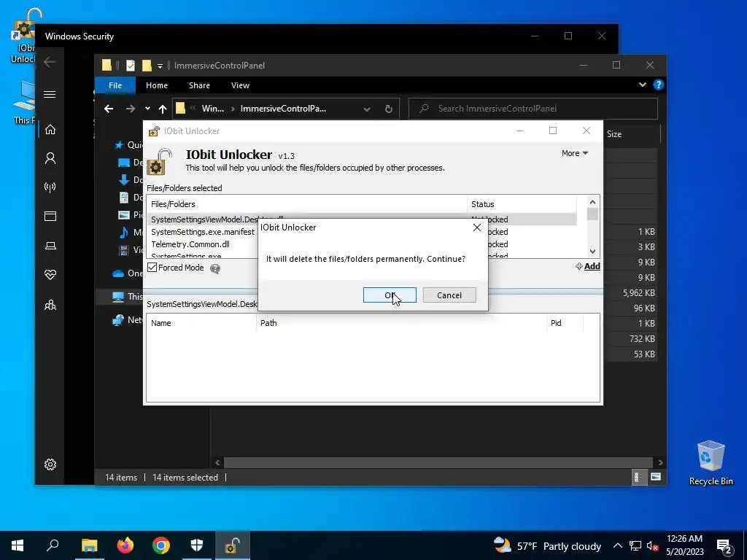This screenshot has height=560, width=747.
Task: Expand the Explorer ribbon chevron
Action: [x=643, y=85]
